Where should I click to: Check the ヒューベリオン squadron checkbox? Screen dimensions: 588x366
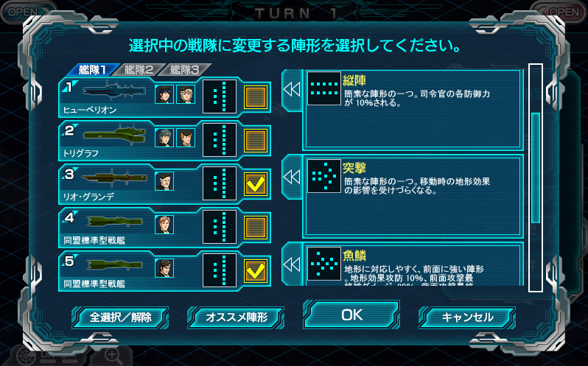click(x=256, y=97)
